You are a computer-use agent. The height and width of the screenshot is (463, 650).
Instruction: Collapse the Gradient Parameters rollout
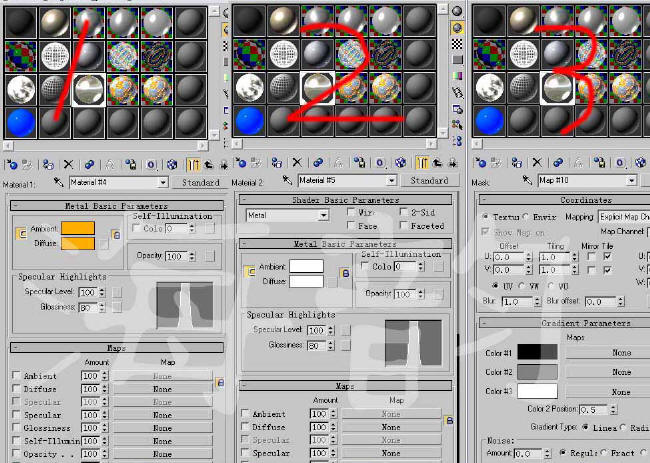coord(565,323)
